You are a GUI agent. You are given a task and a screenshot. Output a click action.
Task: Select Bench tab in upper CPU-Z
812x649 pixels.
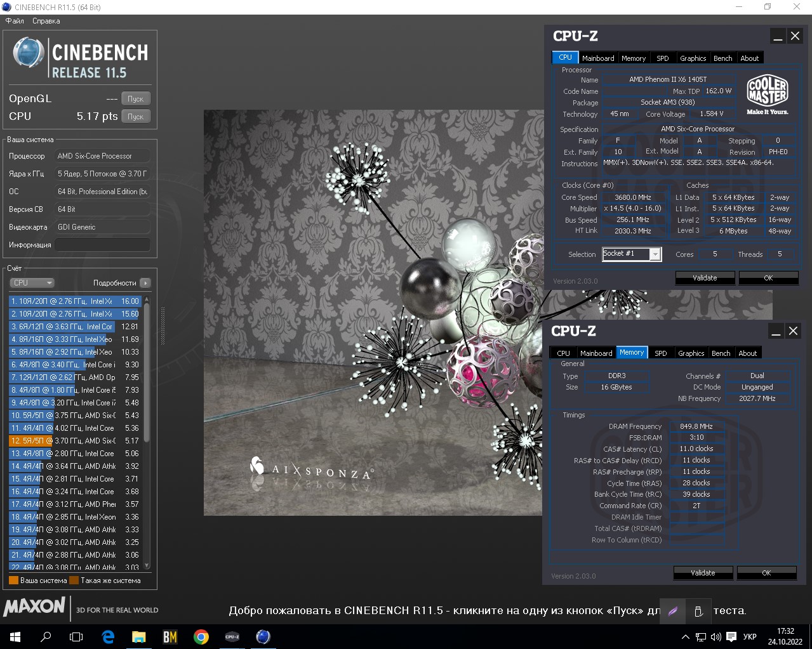[723, 58]
